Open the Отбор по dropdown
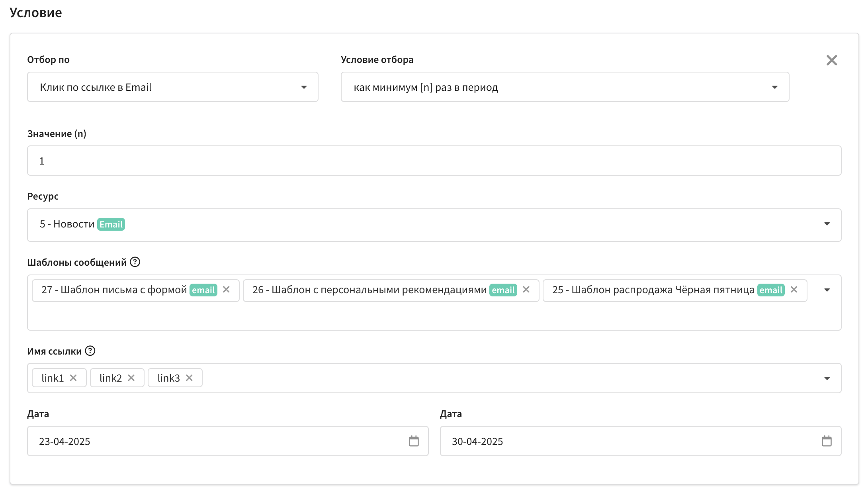Image resolution: width=868 pixels, height=494 pixels. tap(172, 87)
